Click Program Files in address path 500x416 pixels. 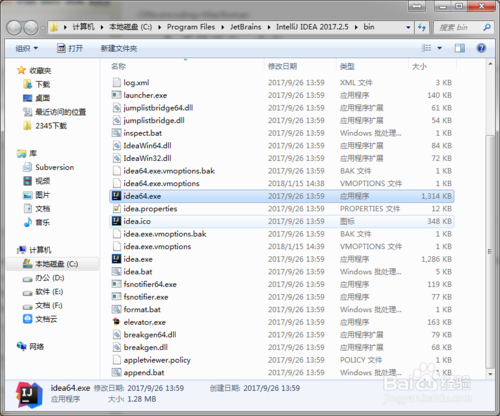click(x=191, y=27)
